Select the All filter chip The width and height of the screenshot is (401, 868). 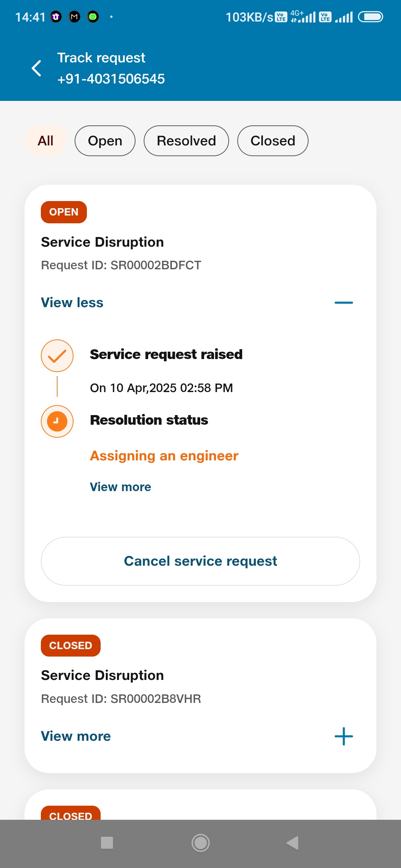click(x=46, y=141)
